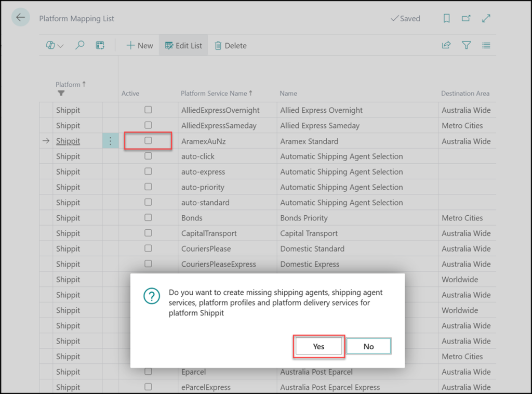Confirm dialog by clicking Yes

[x=318, y=347]
